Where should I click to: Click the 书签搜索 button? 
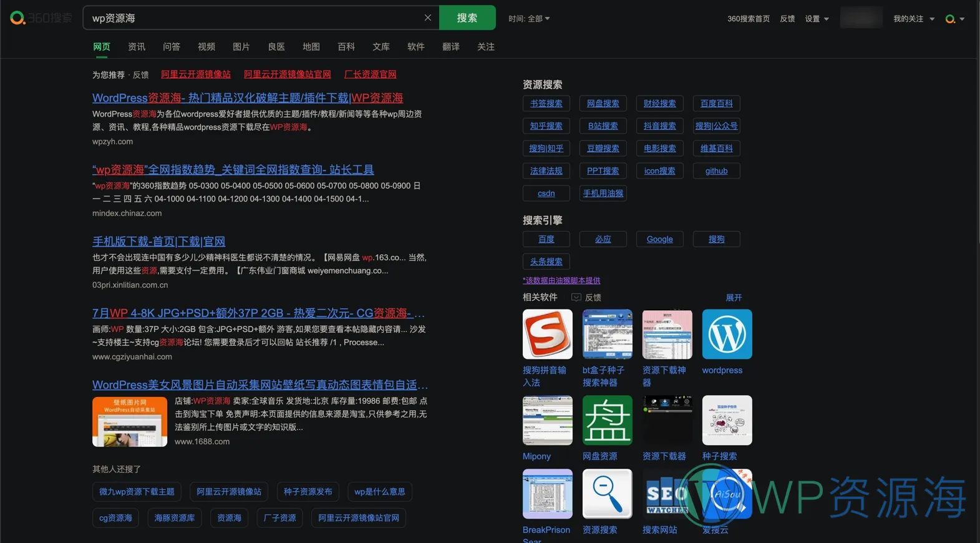click(546, 104)
